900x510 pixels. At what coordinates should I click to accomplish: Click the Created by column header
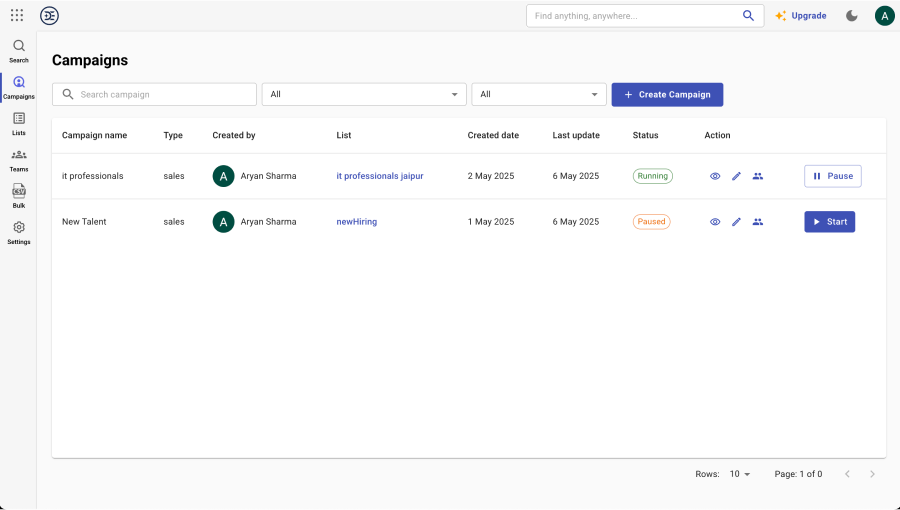coord(234,135)
